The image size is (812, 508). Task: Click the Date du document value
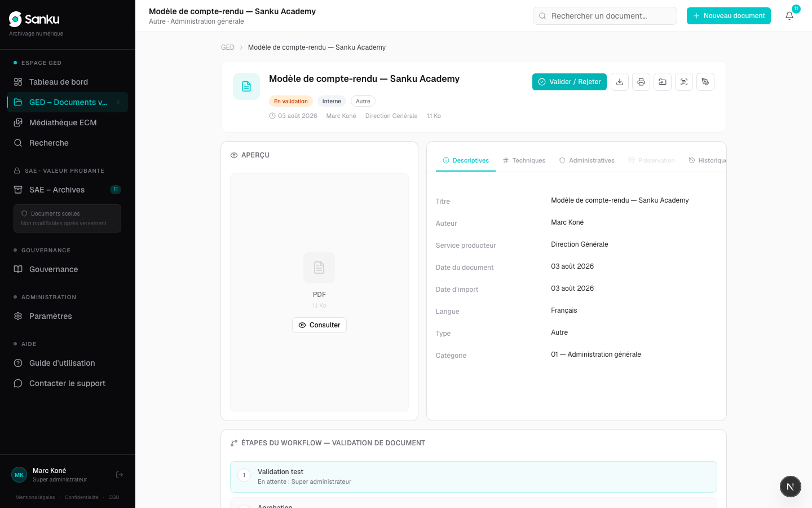[x=572, y=266]
